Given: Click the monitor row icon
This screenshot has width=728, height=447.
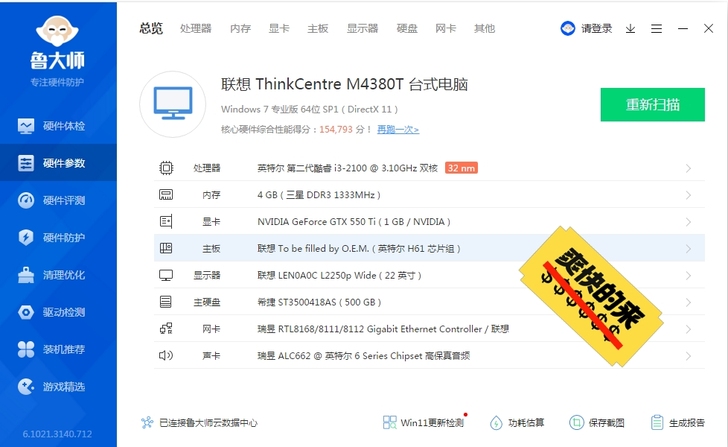Looking at the screenshot, I should tap(166, 275).
